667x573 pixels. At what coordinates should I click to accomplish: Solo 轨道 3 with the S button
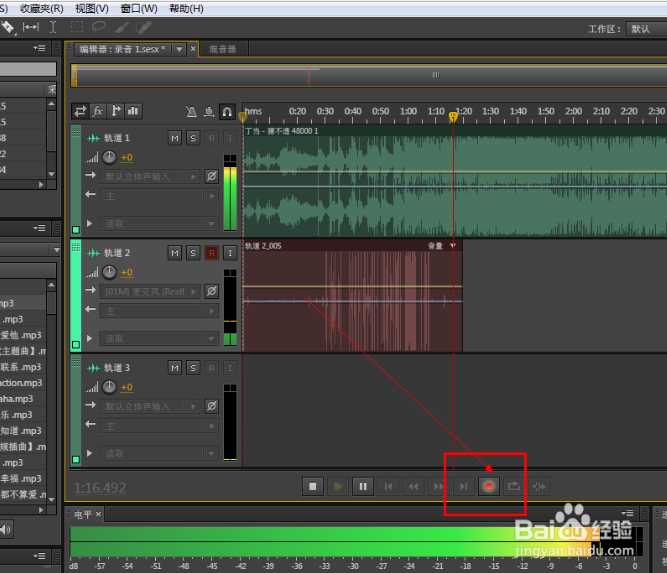point(193,368)
